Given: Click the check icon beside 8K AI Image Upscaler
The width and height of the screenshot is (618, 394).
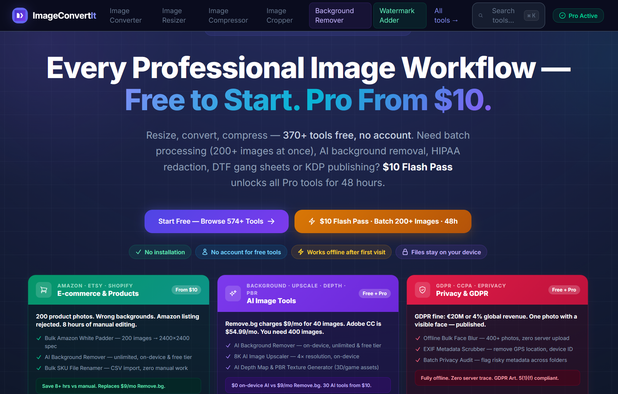Looking at the screenshot, I should tap(228, 357).
